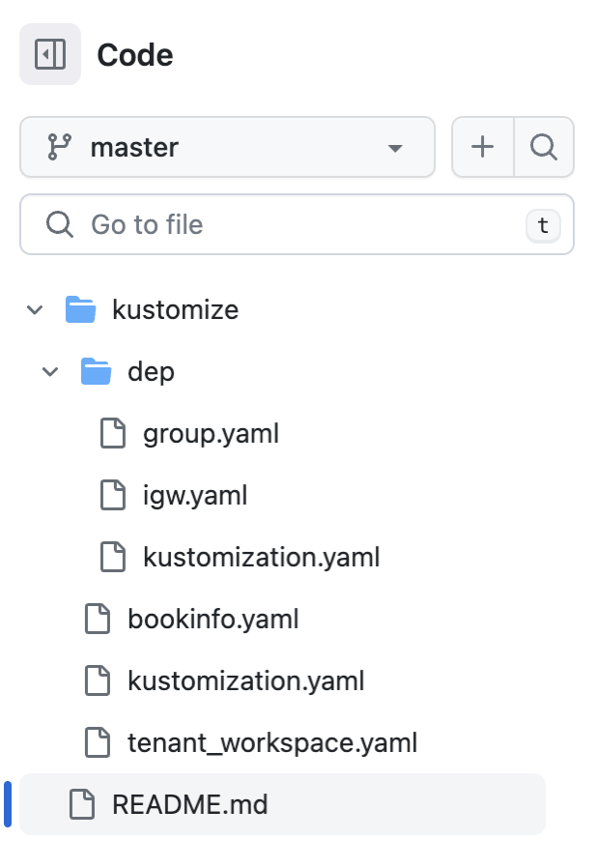Viewport: 596px width, 868px height.
Task: Open bookinfo.yaml file
Action: pyautogui.click(x=213, y=619)
